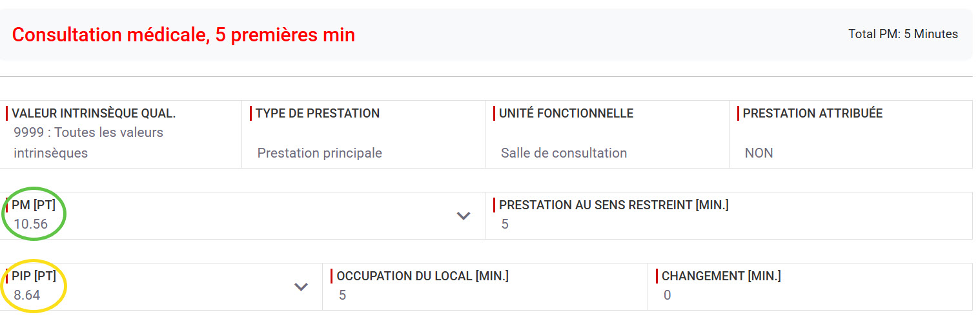Expand the PM [PT] chevron arrow
980x330 pixels.
464,216
